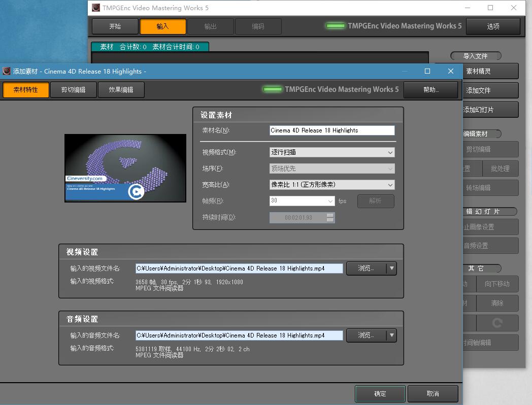532x405 pixels.
Task: Click the TMPGEnc app icon in main title bar
Action: click(96, 8)
